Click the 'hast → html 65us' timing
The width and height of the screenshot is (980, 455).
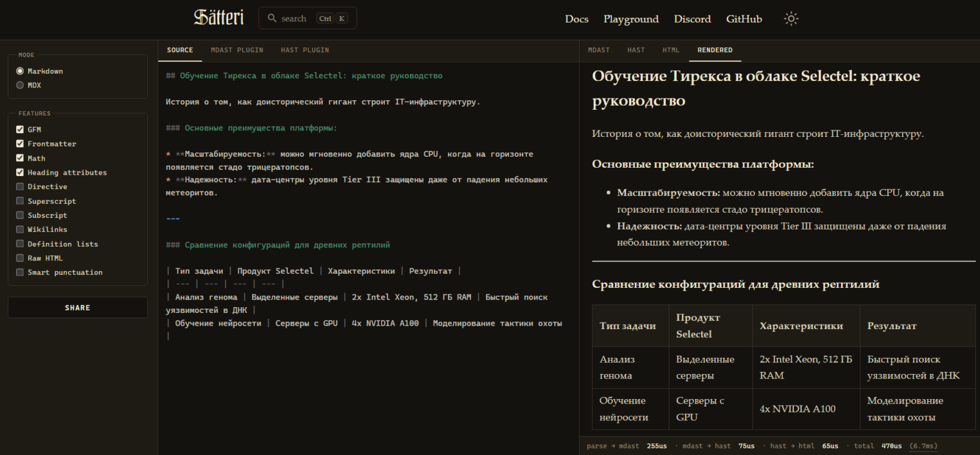pos(805,446)
